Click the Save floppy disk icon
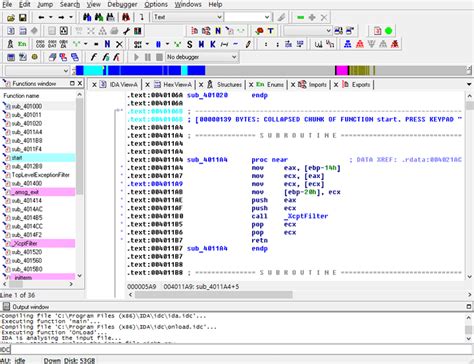This screenshot has width=474, height=364. (x=22, y=17)
